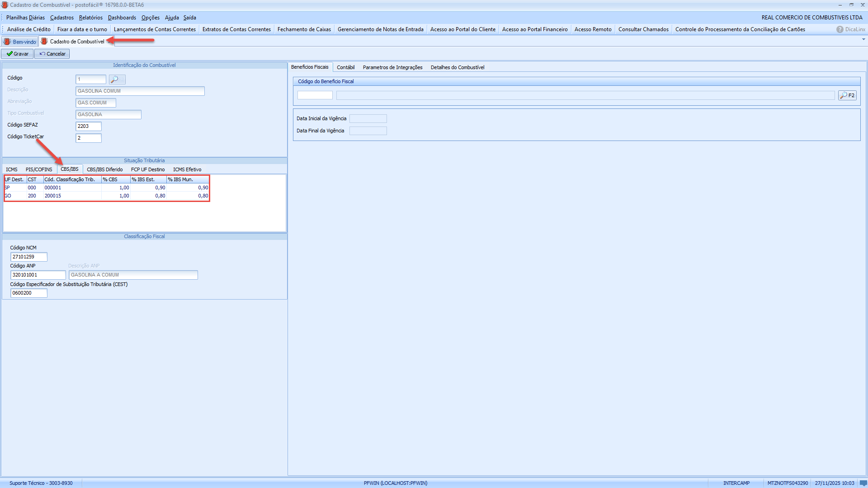Switch to the CBS/IBS Diferido tab
Viewport: 868px width, 488px height.
[x=104, y=169]
